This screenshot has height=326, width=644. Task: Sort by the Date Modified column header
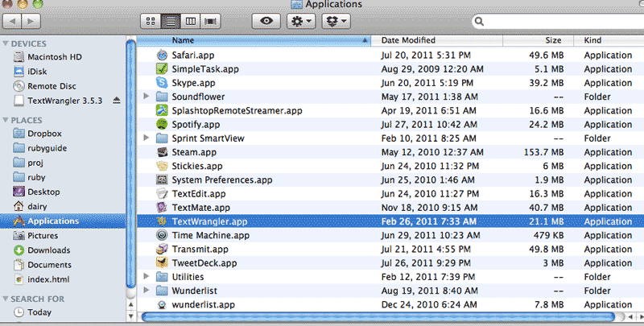[436, 40]
